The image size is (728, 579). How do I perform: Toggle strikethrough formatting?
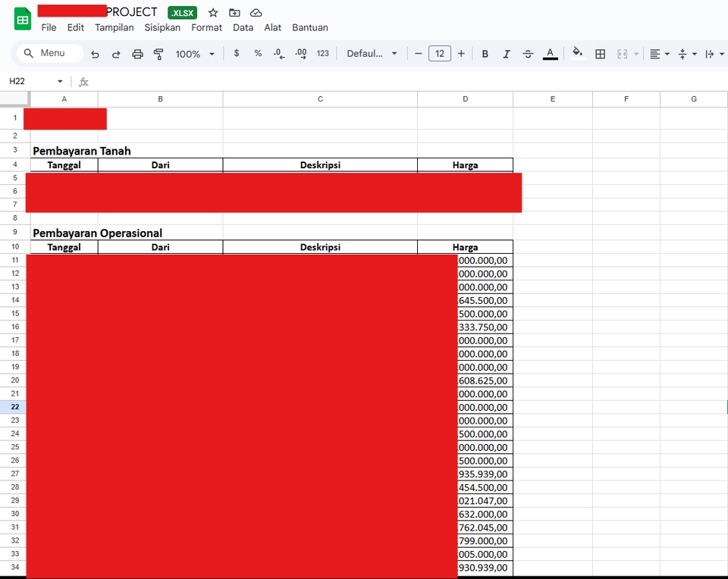[x=528, y=54]
